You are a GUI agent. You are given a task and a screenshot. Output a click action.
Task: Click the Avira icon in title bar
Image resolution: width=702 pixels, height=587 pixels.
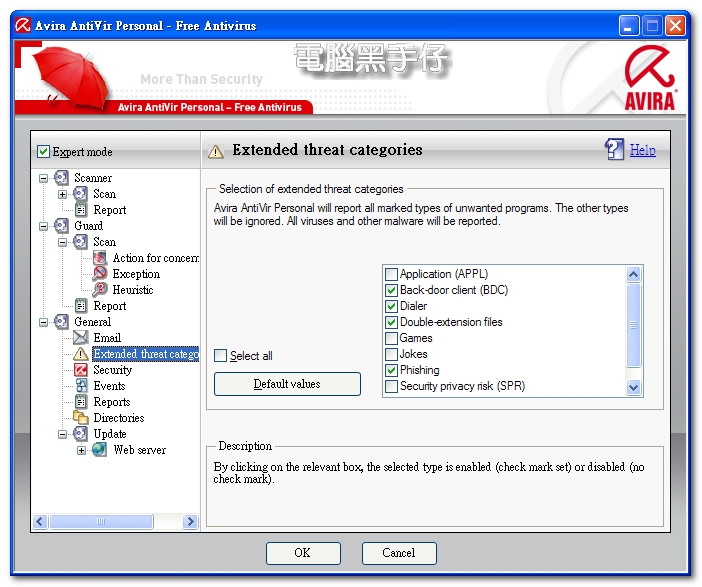[x=22, y=25]
